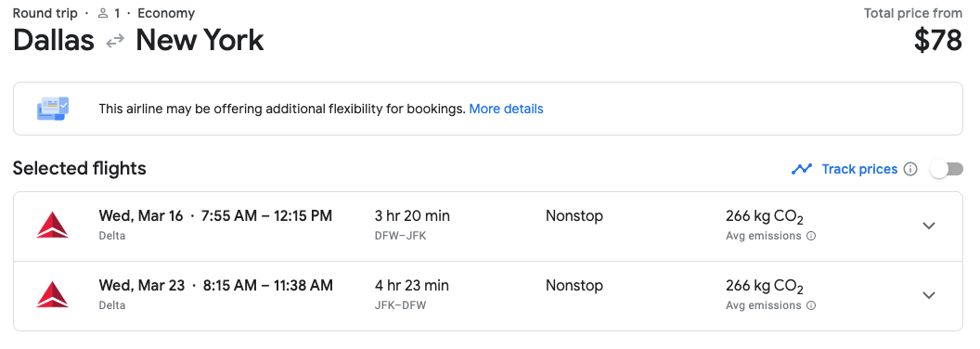Click the $78 total price
This screenshot has width=980, height=349.
(x=937, y=41)
